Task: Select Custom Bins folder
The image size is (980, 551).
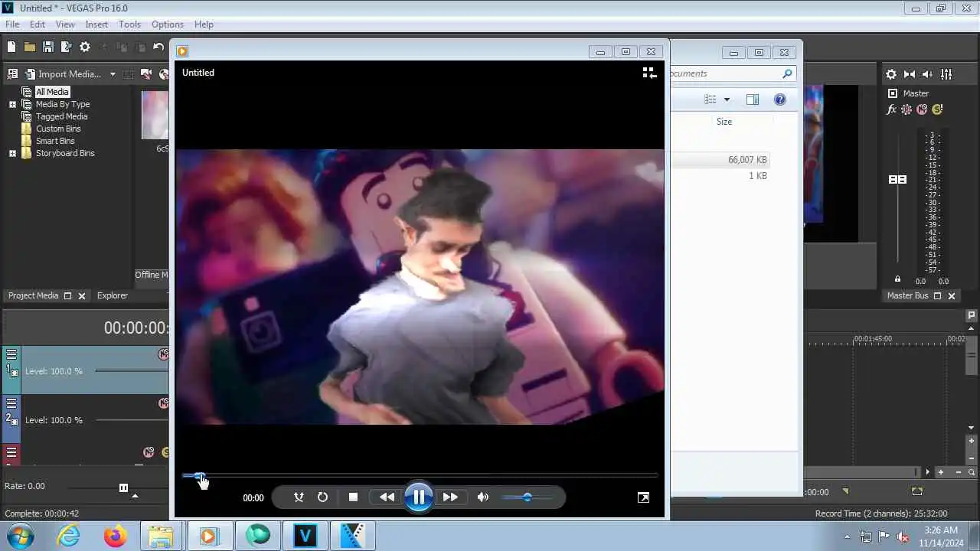Action: 58,129
